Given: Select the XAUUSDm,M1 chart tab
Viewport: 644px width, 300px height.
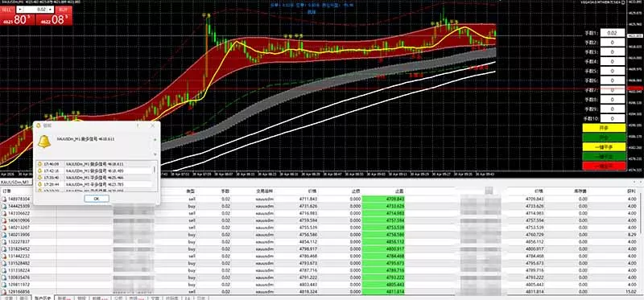Looking at the screenshot, I should [15, 182].
